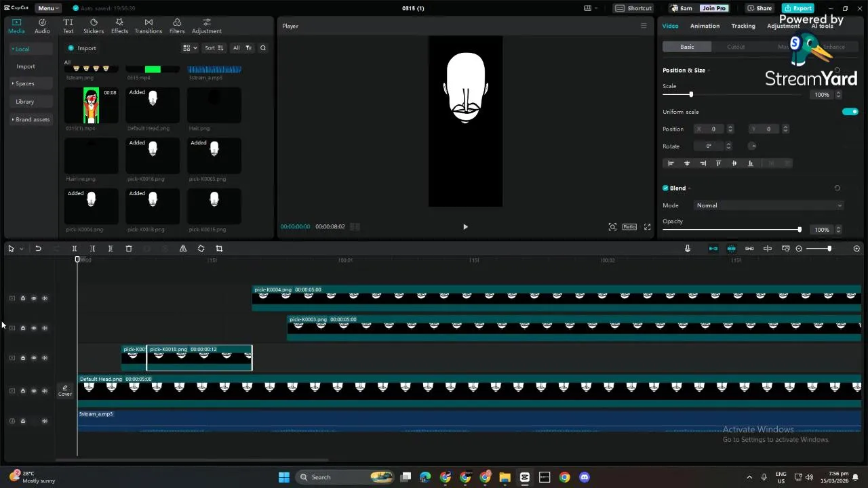Select the Basic sub-tab
The width and height of the screenshot is (868, 488).
pos(687,47)
